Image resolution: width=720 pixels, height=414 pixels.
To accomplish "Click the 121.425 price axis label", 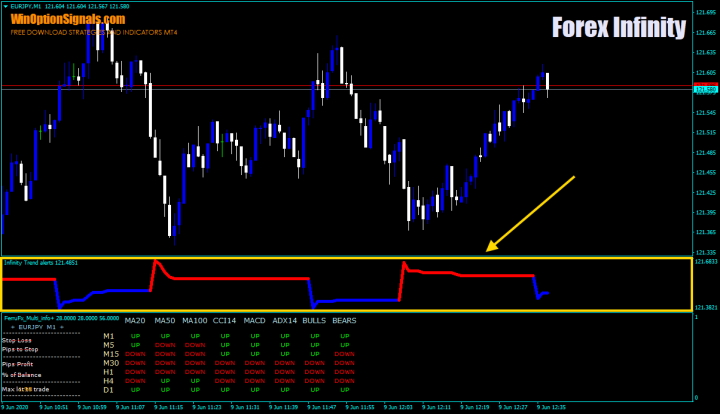I will [706, 193].
